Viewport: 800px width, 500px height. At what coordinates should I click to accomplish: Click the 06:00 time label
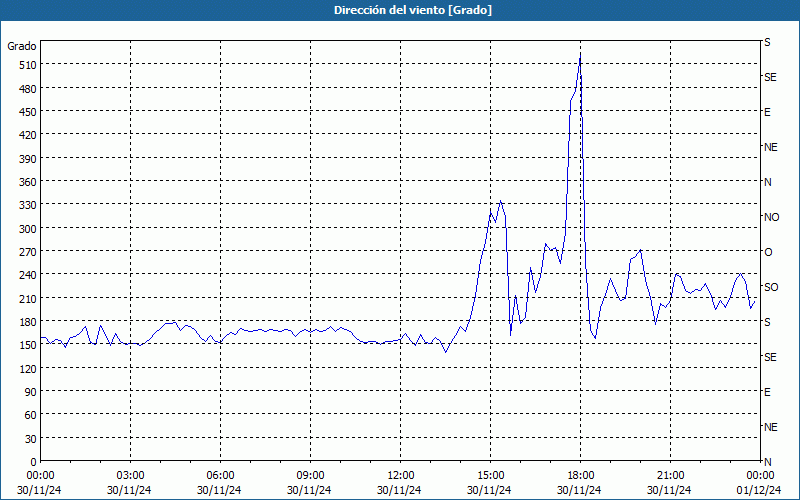(220, 476)
